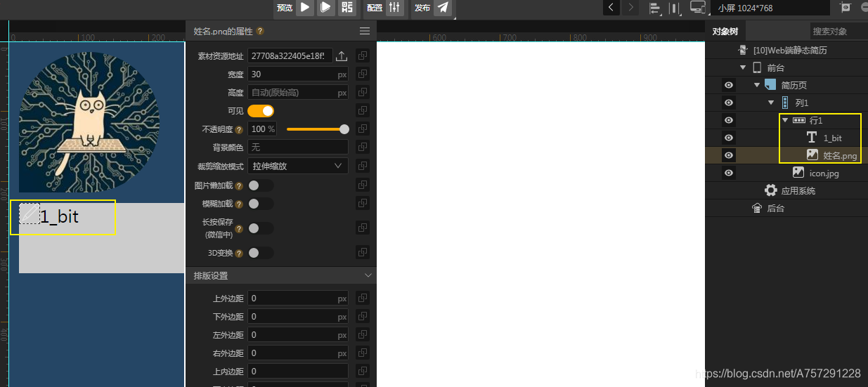
Task: Click the link icon next to 高度
Action: 362,92
